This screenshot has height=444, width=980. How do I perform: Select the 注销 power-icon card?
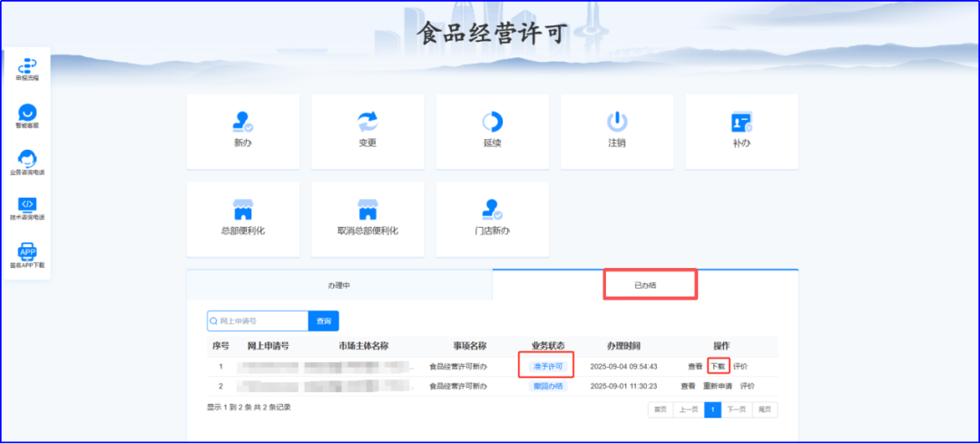click(617, 132)
